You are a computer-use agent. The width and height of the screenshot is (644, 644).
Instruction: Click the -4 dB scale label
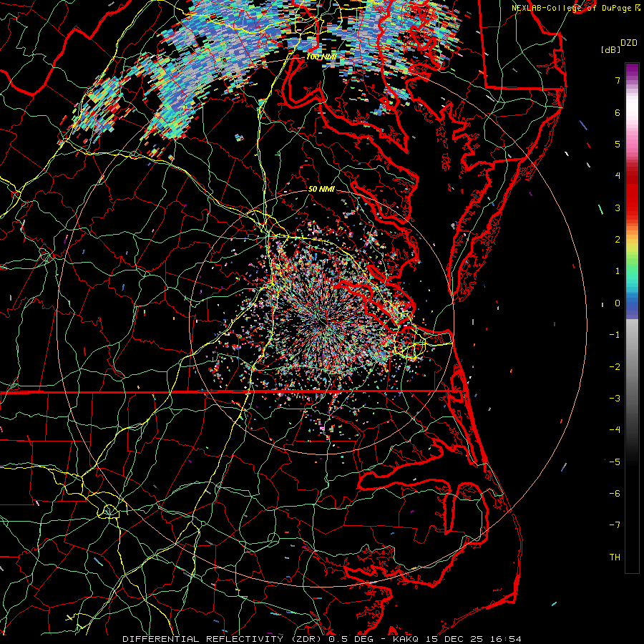615,430
